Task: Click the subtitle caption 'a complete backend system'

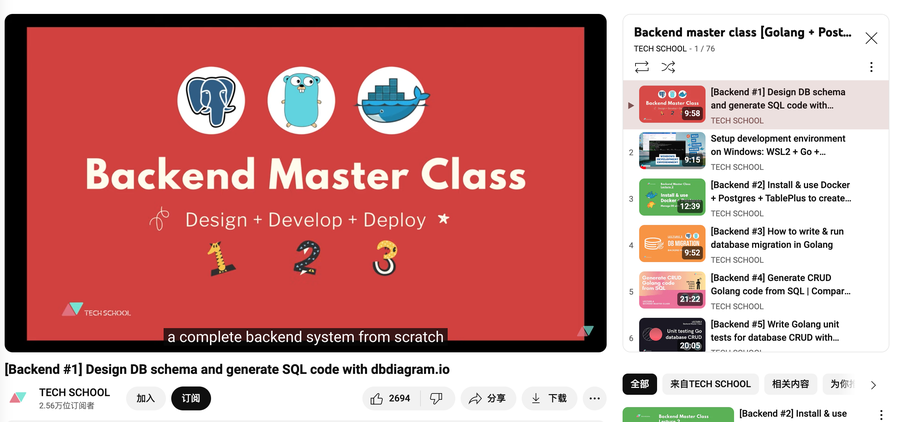Action: coord(305,337)
